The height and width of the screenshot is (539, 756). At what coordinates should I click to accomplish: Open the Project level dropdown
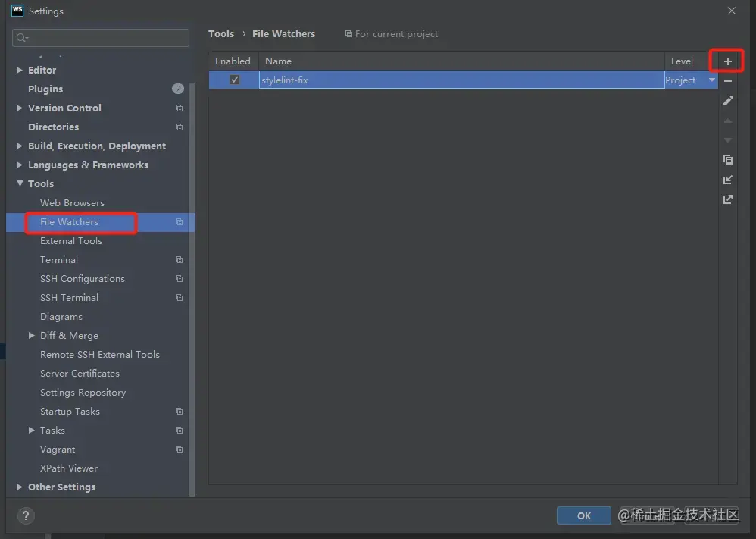pyautogui.click(x=711, y=80)
